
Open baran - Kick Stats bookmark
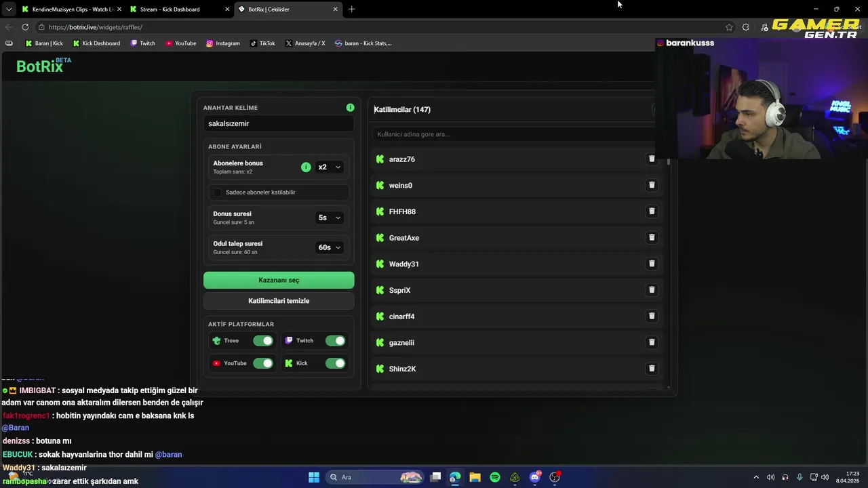[363, 43]
